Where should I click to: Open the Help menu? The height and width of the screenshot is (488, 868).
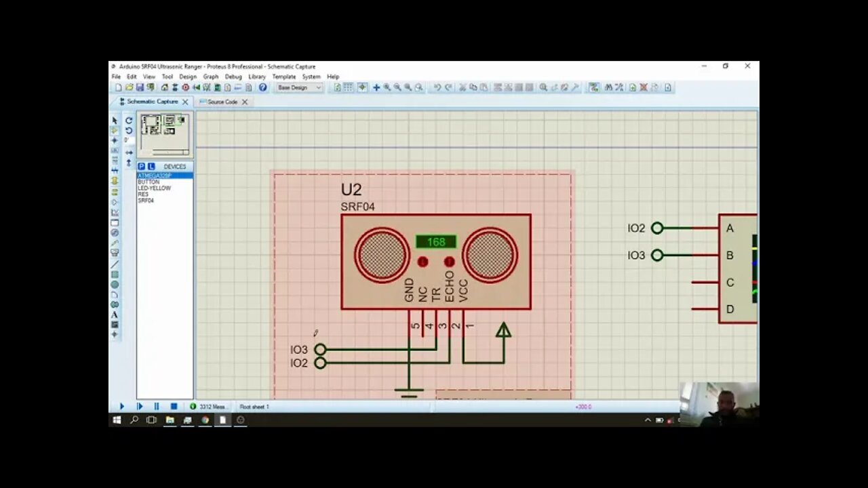pos(333,77)
